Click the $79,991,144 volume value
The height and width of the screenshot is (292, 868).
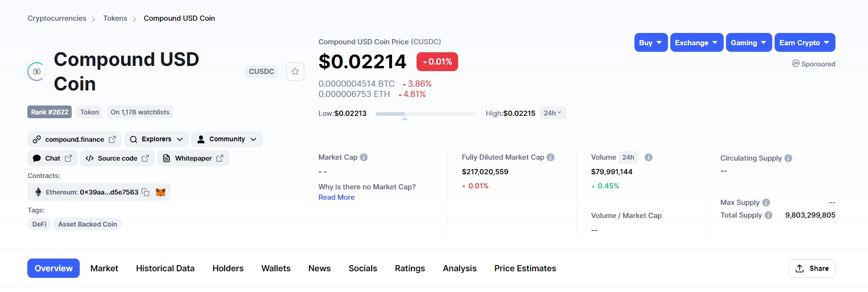click(612, 172)
